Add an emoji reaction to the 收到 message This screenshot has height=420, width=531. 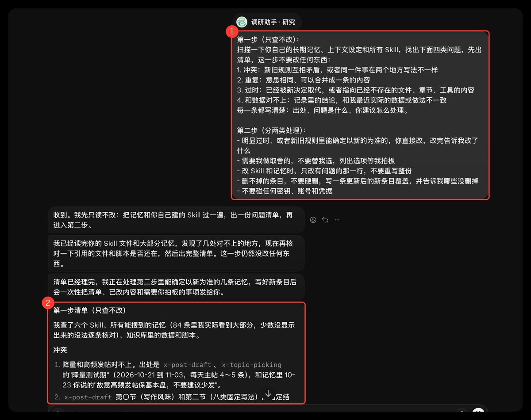[x=313, y=220]
